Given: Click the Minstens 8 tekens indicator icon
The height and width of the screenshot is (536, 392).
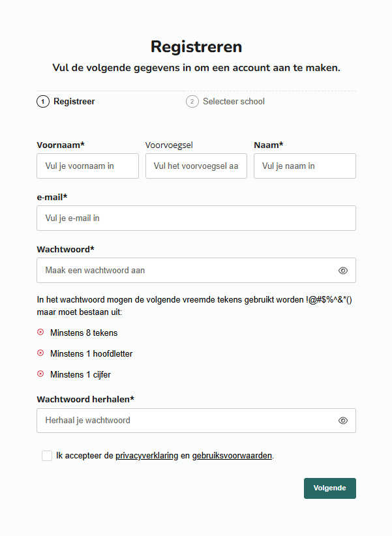Looking at the screenshot, I should point(40,333).
